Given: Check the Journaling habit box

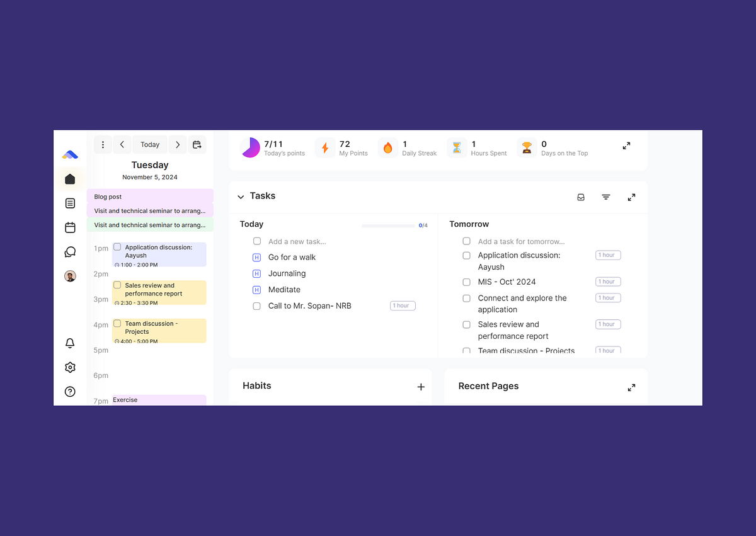Looking at the screenshot, I should click(x=256, y=273).
